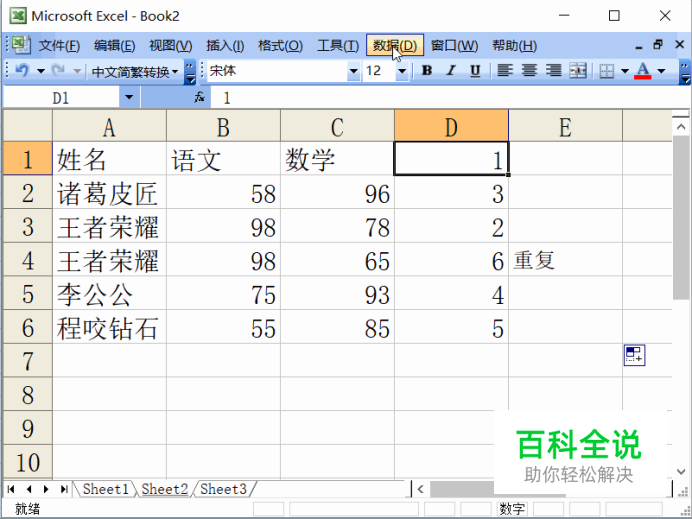Image resolution: width=692 pixels, height=519 pixels.
Task: Click the Borders icon
Action: coord(607,71)
